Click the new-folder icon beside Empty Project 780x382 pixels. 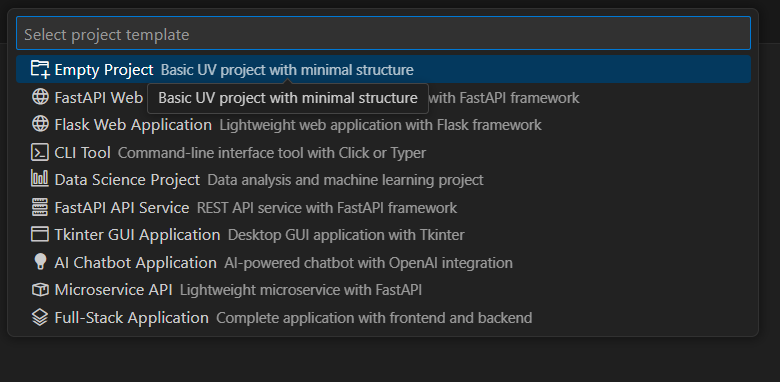(40, 69)
